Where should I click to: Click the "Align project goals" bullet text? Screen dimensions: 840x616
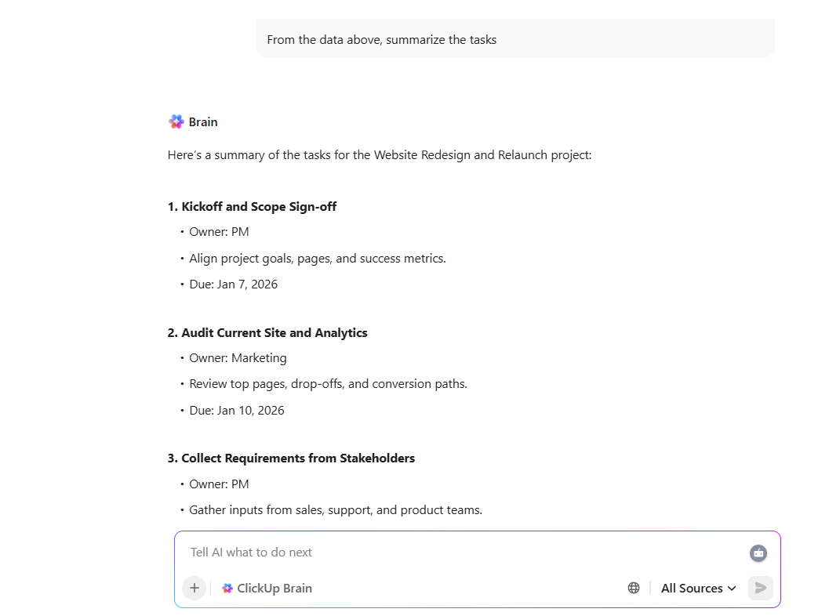point(318,258)
